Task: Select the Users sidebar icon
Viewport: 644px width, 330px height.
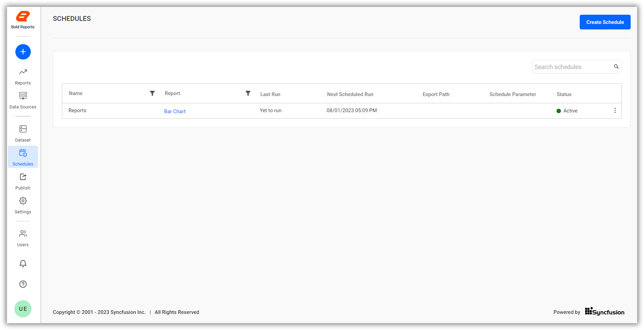Action: point(23,234)
